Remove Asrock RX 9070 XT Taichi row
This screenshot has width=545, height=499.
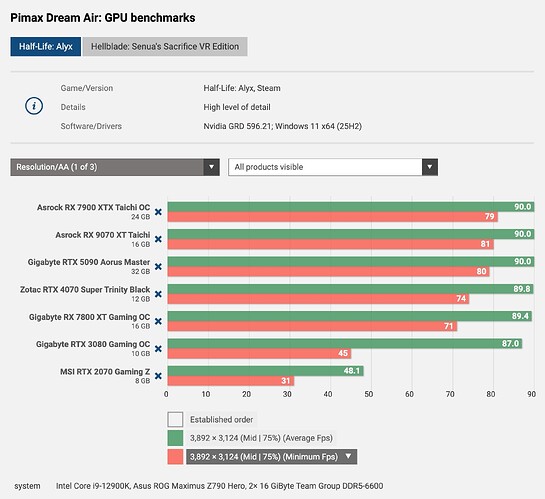(x=158, y=239)
